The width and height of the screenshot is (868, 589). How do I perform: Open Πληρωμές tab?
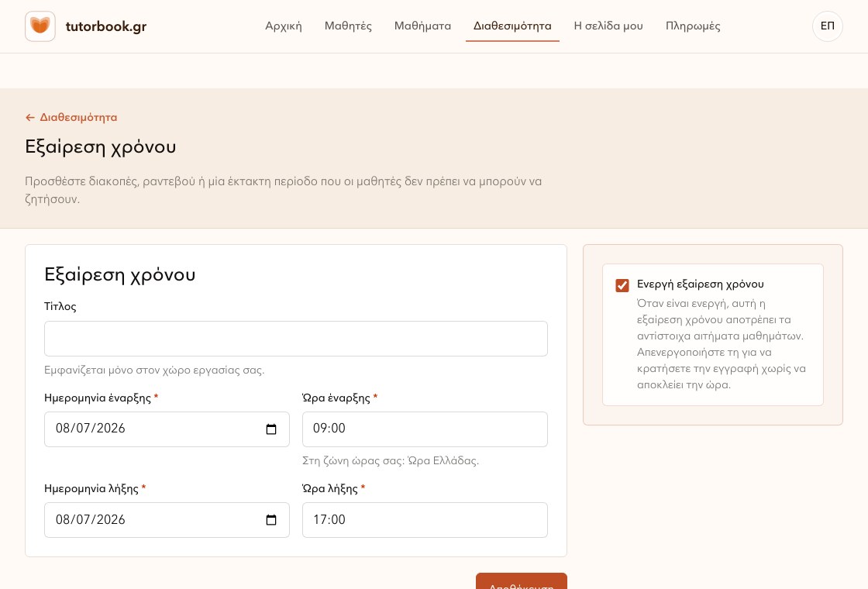pos(693,26)
